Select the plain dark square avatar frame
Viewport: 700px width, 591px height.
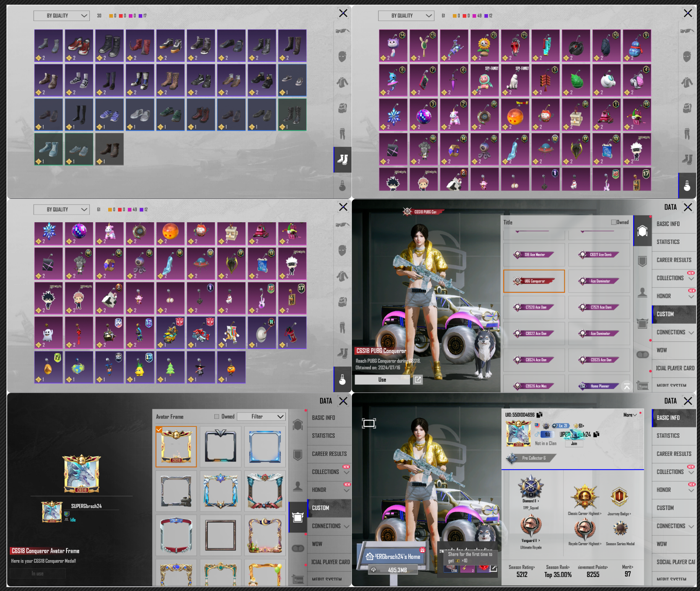coord(220,535)
